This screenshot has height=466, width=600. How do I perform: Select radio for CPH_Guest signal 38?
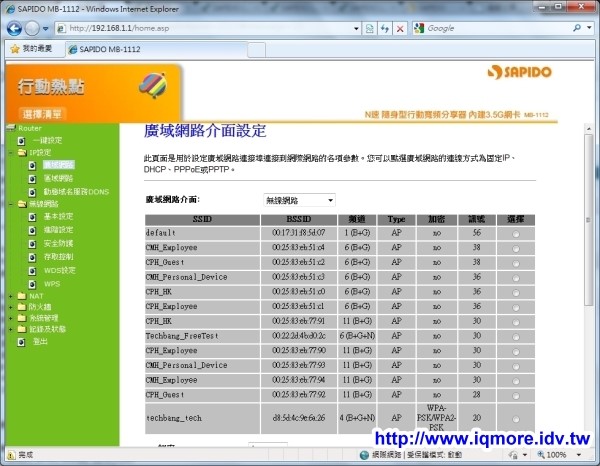point(516,264)
